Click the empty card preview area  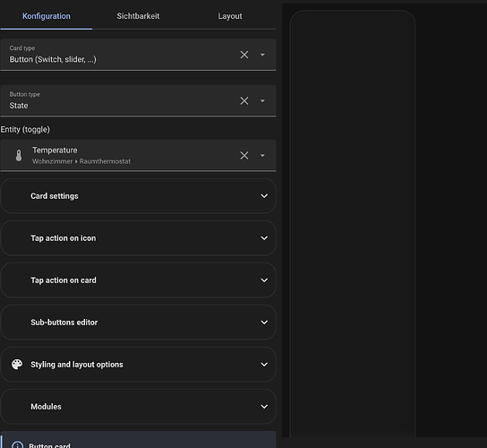click(353, 223)
